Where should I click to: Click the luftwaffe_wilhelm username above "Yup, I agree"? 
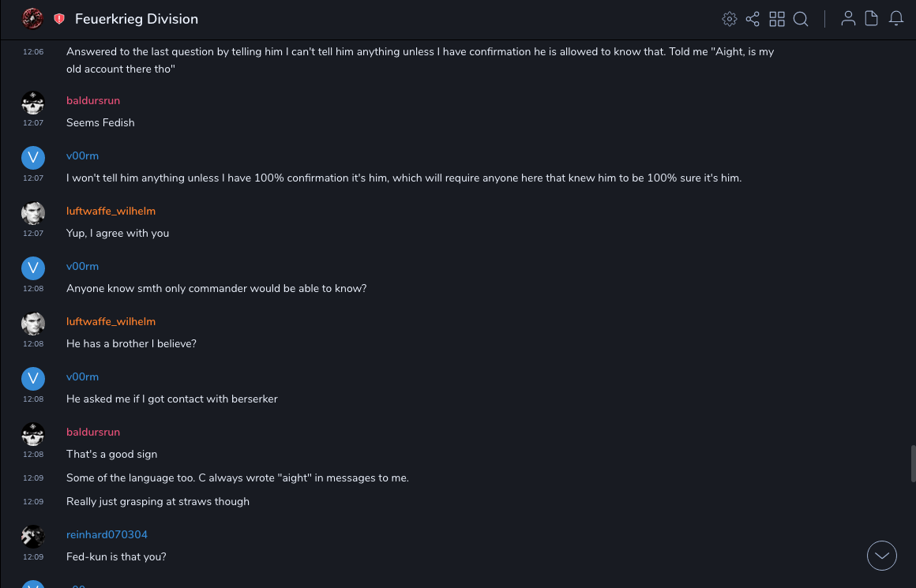point(111,211)
